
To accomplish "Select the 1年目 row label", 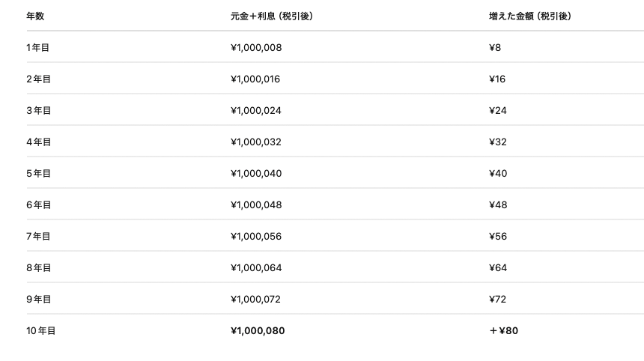I will (38, 48).
